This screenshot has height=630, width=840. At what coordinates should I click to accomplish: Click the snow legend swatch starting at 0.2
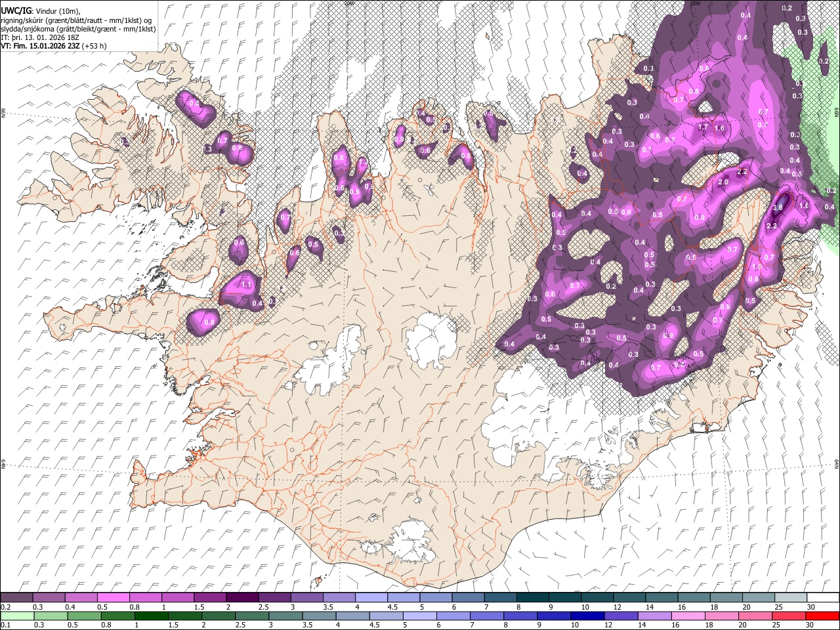(x=17, y=598)
